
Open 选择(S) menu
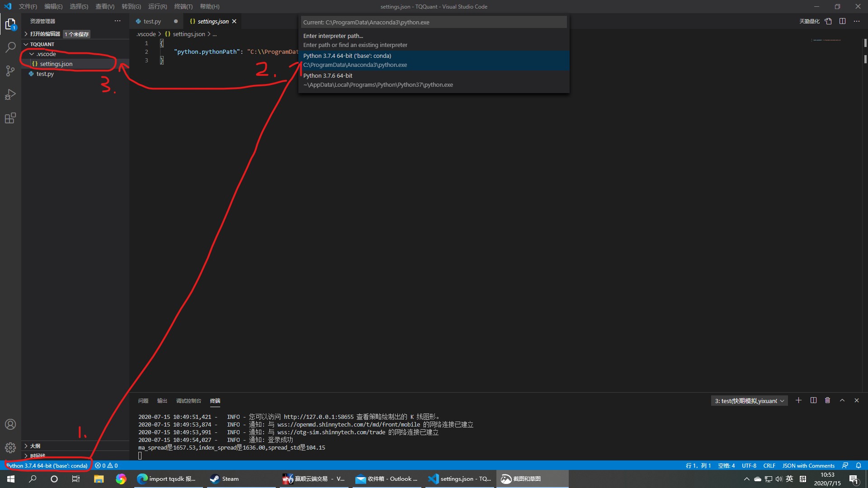point(79,6)
